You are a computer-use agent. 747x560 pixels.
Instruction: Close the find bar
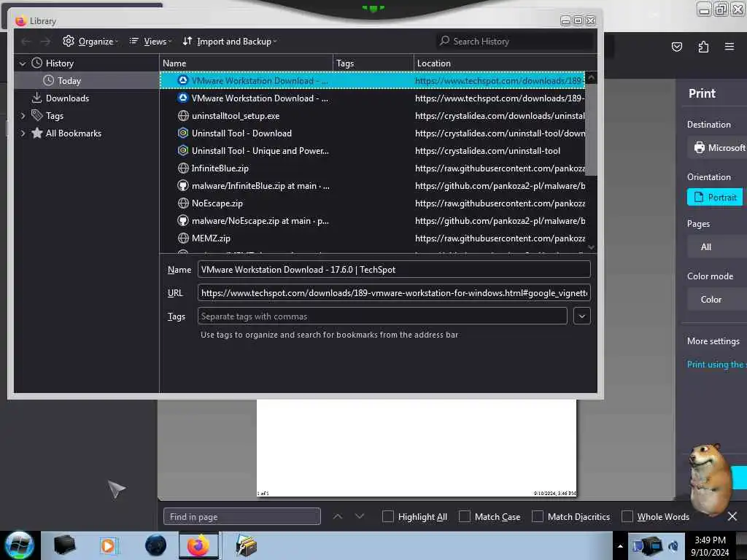coord(732,516)
